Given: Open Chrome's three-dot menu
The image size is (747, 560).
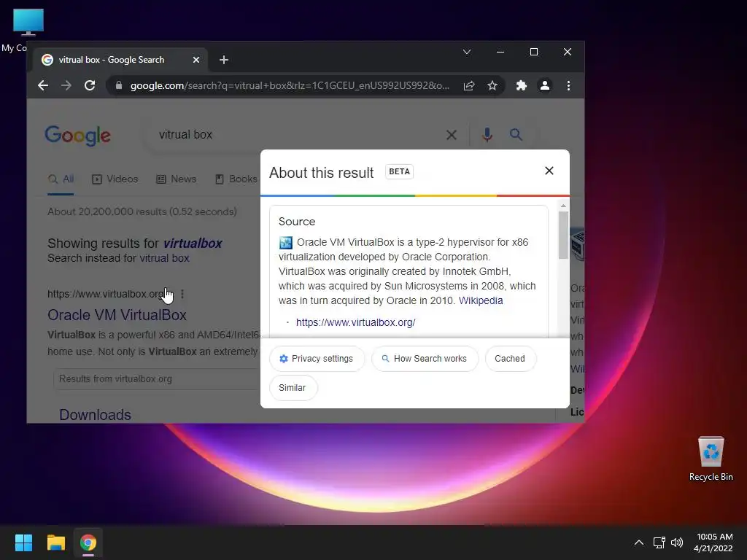Looking at the screenshot, I should tap(568, 86).
